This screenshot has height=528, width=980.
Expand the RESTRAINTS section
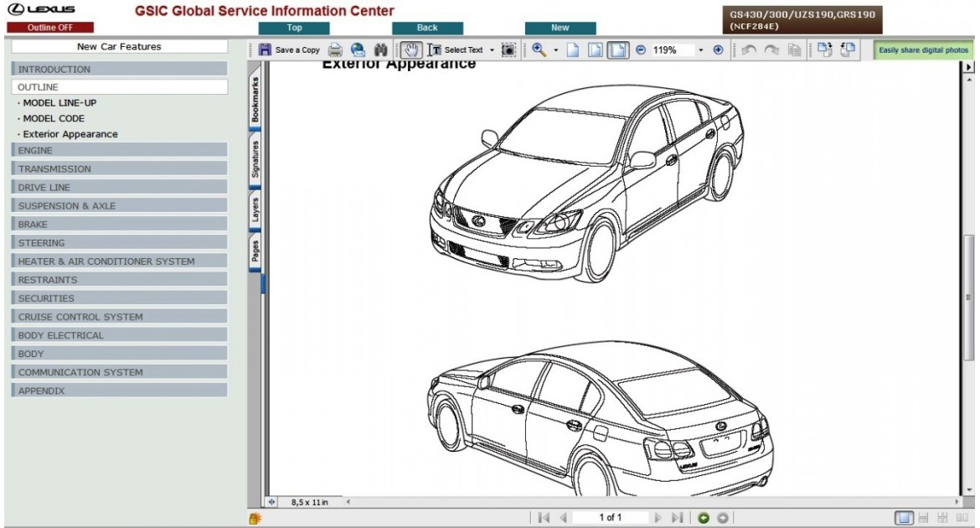point(119,280)
